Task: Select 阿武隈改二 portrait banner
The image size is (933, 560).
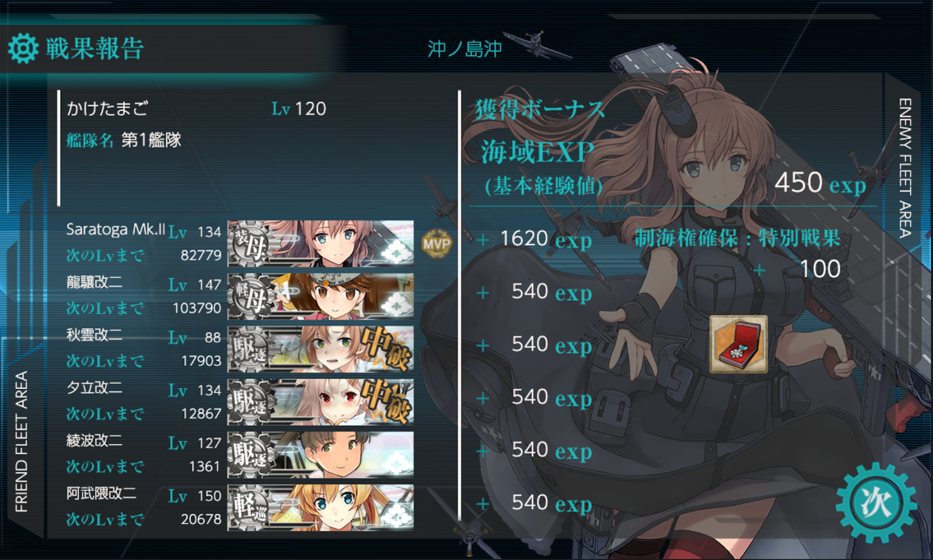Action: click(321, 507)
